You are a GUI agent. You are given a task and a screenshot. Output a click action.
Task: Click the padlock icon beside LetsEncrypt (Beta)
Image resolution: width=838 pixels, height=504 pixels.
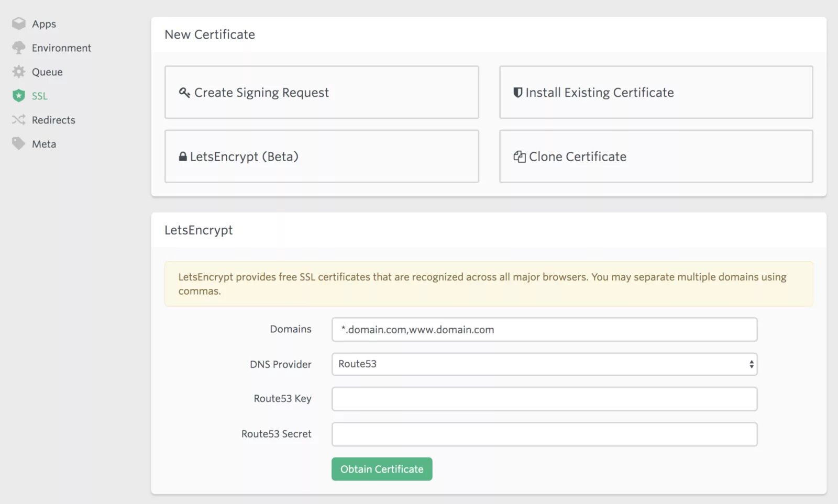click(x=183, y=156)
